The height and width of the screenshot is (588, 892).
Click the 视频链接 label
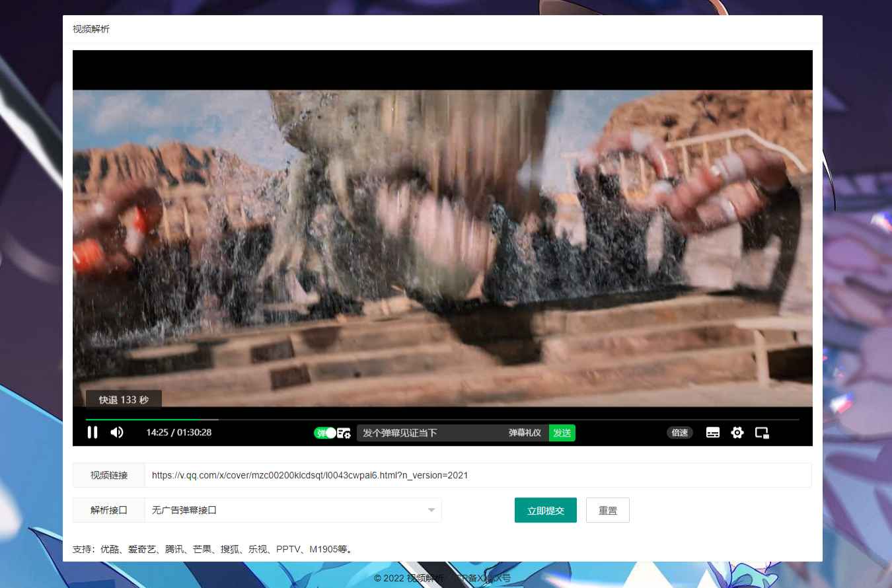(x=109, y=475)
